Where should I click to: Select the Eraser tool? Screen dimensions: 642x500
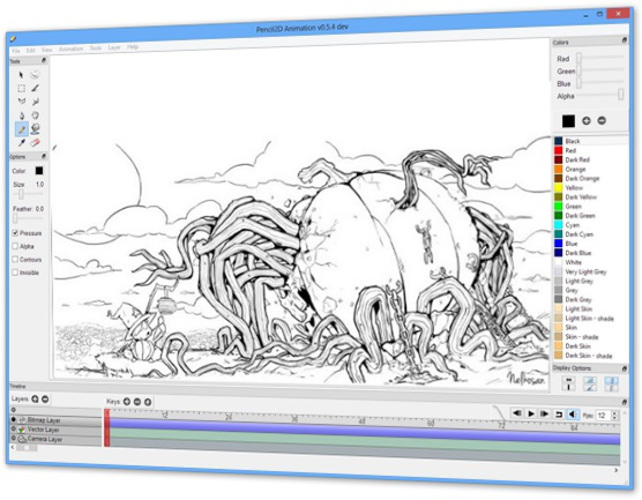[x=35, y=143]
